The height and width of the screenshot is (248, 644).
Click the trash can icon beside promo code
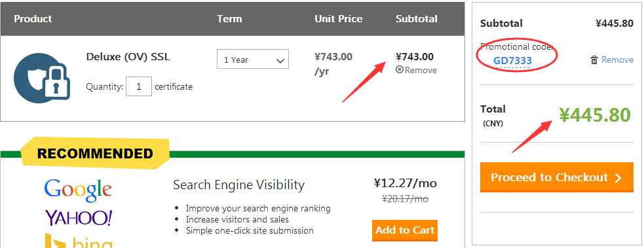tap(594, 60)
